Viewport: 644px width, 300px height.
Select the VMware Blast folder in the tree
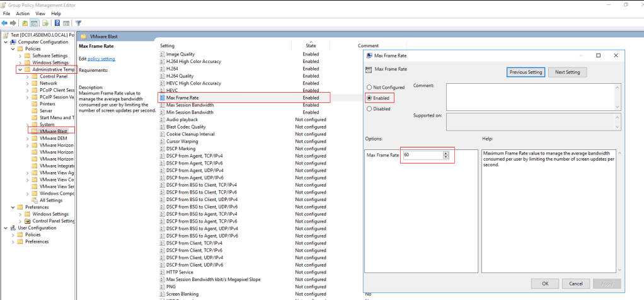tap(53, 130)
